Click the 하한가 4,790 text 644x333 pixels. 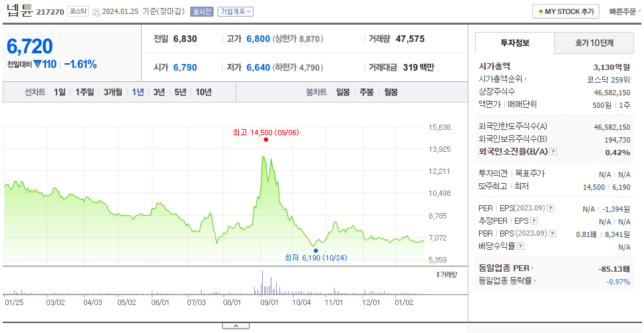298,67
